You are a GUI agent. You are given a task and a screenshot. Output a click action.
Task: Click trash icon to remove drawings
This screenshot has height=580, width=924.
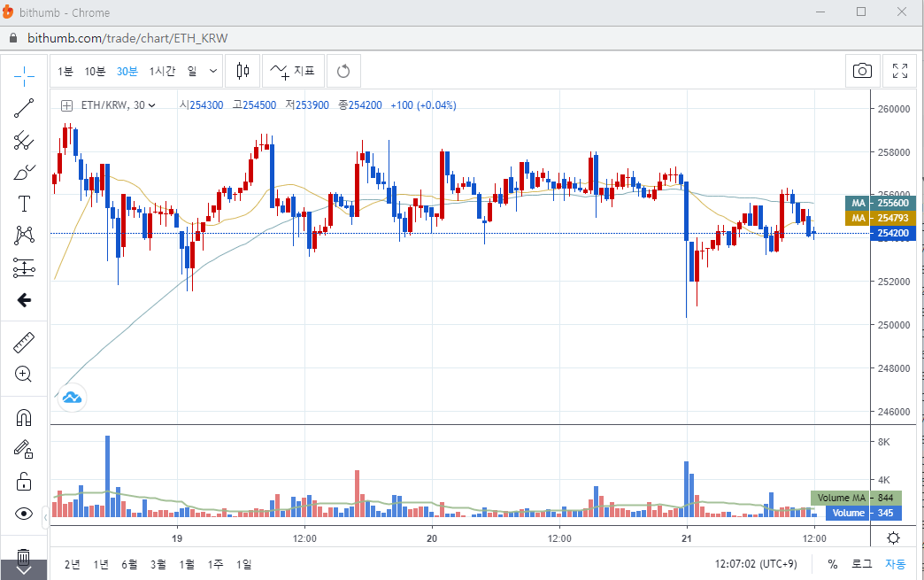click(24, 558)
